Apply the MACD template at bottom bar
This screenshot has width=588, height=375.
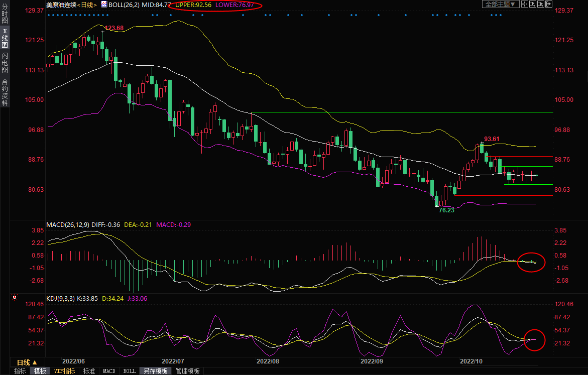tap(109, 371)
